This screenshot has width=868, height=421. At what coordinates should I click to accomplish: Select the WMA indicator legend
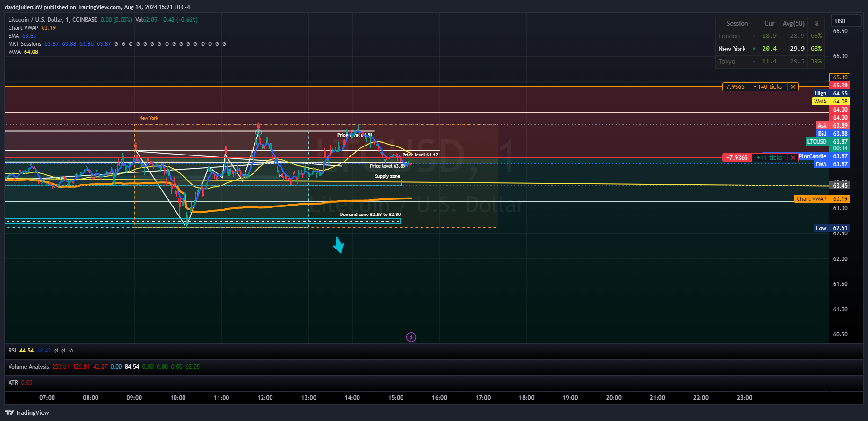coord(15,52)
